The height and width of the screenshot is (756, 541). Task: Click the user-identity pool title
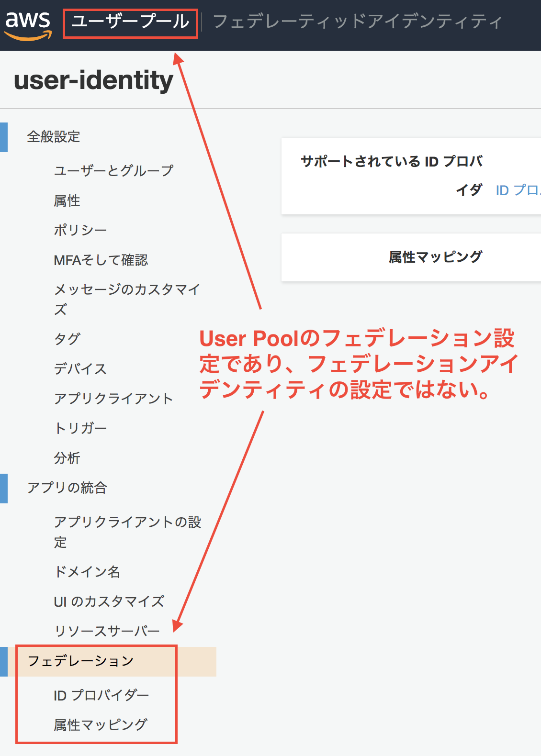point(93,80)
